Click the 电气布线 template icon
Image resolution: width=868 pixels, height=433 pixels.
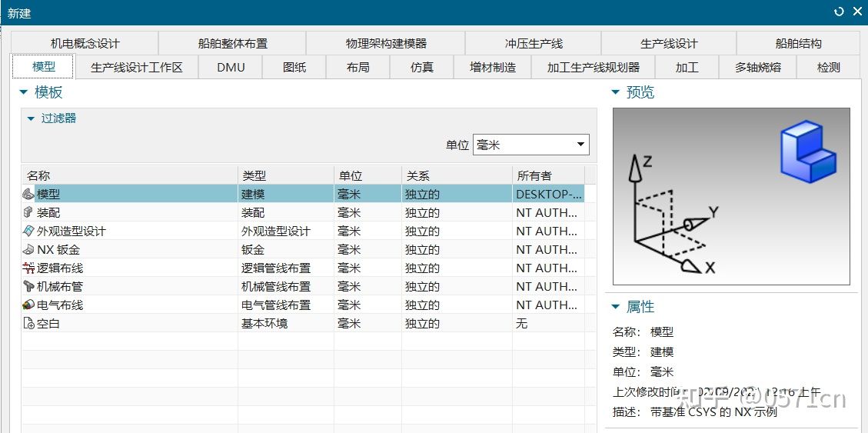click(28, 305)
